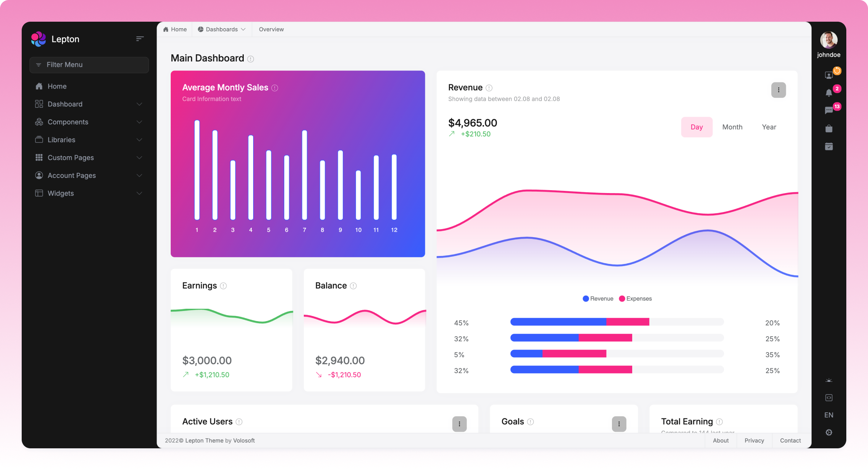Image resolution: width=868 pixels, height=470 pixels.
Task: Toggle the light/dark theme sun icon
Action: pos(829,380)
